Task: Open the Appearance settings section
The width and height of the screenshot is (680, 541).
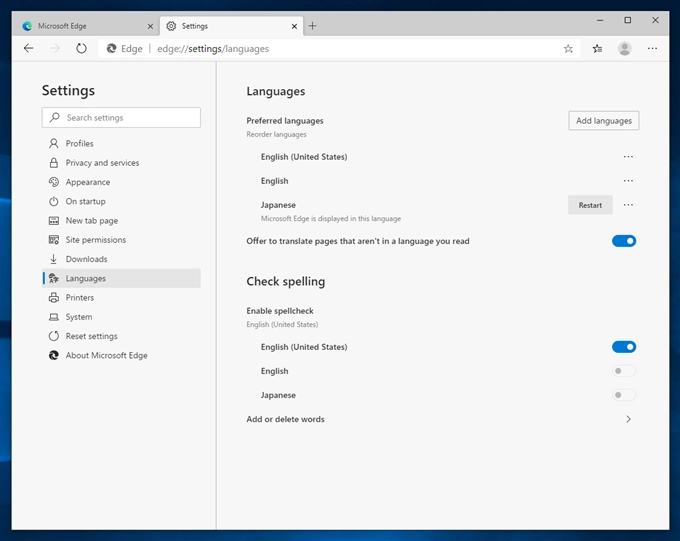Action: pyautogui.click(x=121, y=182)
